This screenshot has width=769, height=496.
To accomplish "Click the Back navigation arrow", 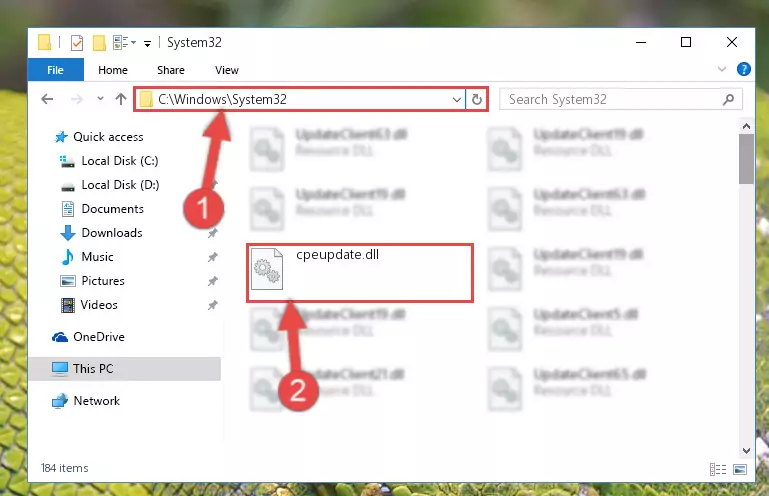I will 47,99.
